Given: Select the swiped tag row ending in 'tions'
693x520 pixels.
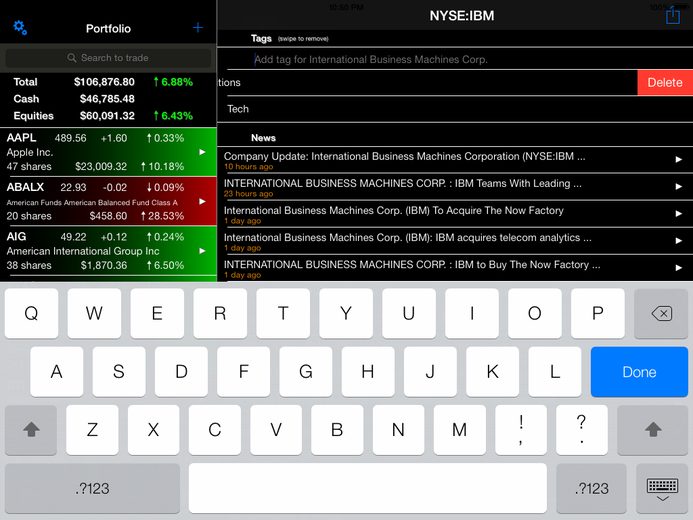Looking at the screenshot, I should pos(427,83).
